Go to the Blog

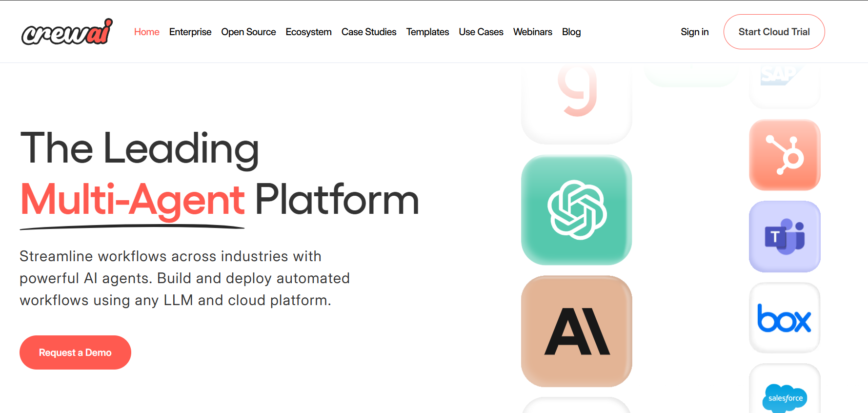coord(571,32)
